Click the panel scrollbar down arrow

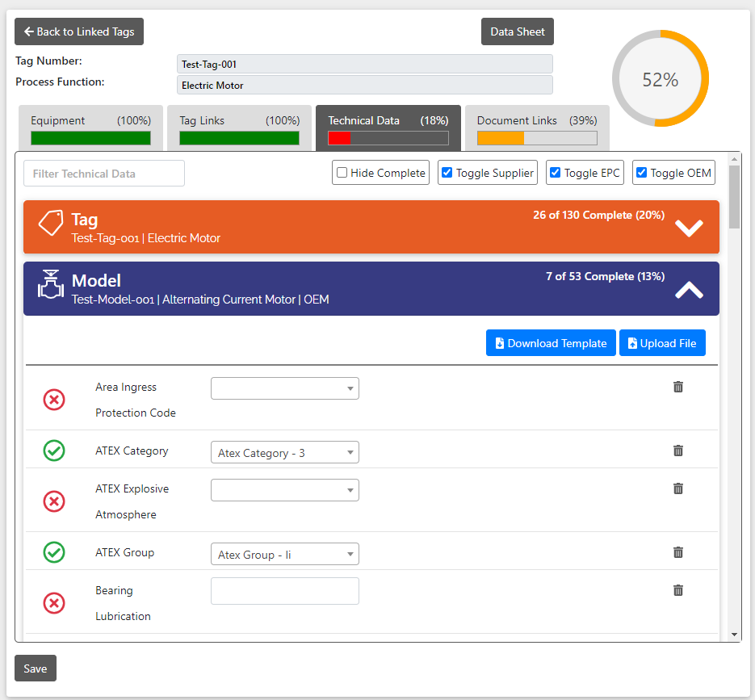tap(734, 635)
